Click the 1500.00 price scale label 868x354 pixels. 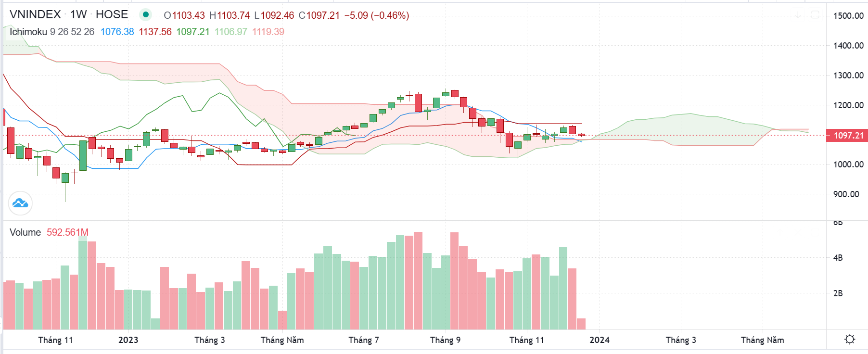[848, 16]
